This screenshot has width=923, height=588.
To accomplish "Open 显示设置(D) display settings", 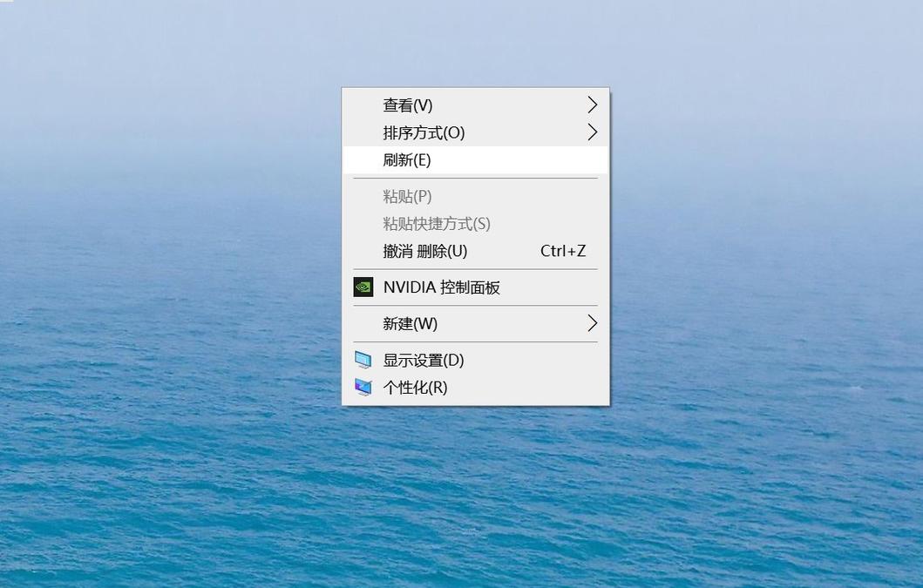I will click(476, 361).
